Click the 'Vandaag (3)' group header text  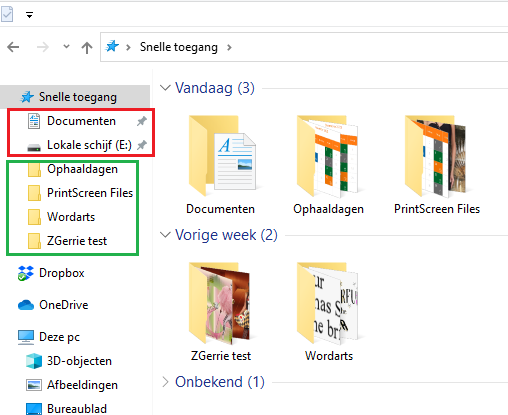tap(215, 88)
